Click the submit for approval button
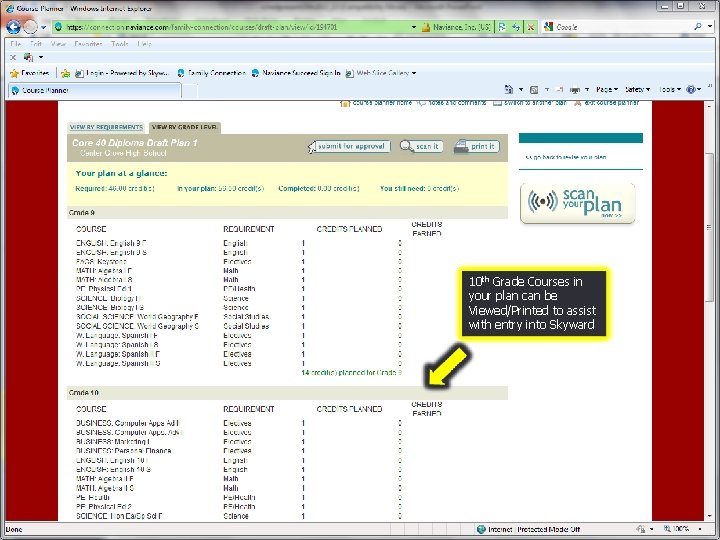 click(349, 146)
